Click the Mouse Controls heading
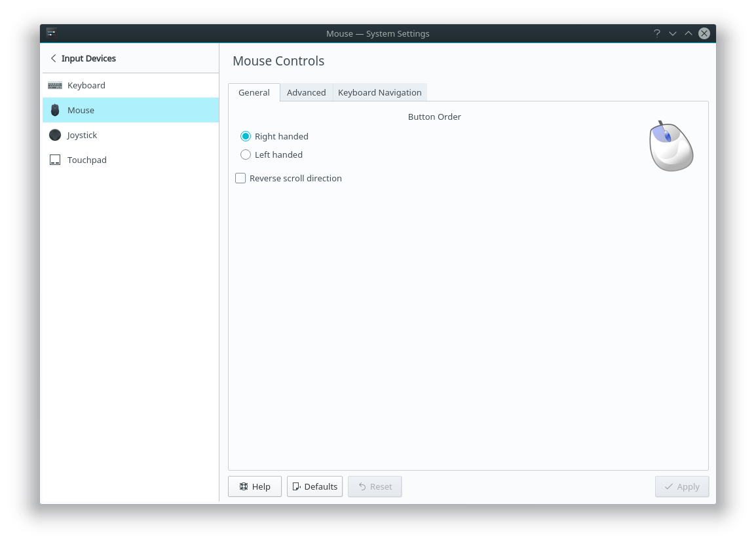756x544 pixels. [x=278, y=61]
